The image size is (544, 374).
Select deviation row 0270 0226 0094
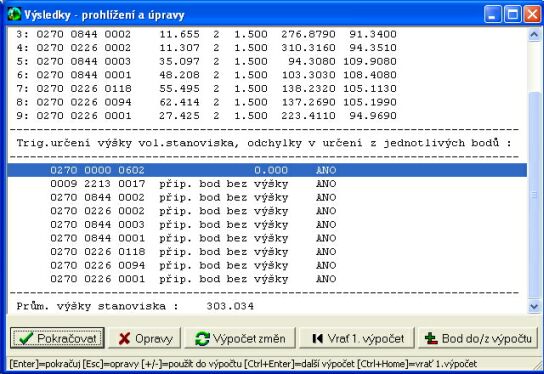[267, 265]
